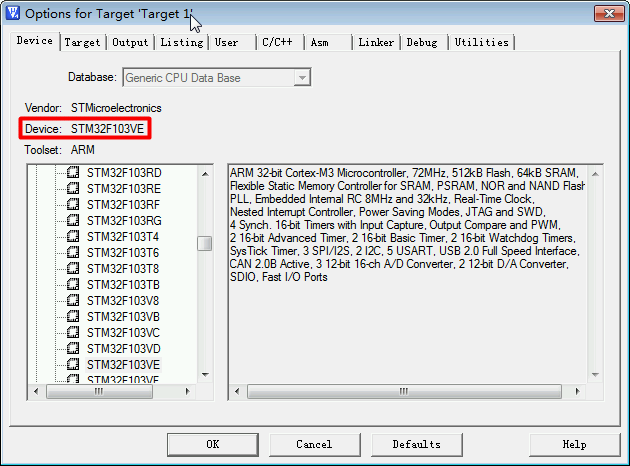Click the Defaults button

(x=417, y=444)
